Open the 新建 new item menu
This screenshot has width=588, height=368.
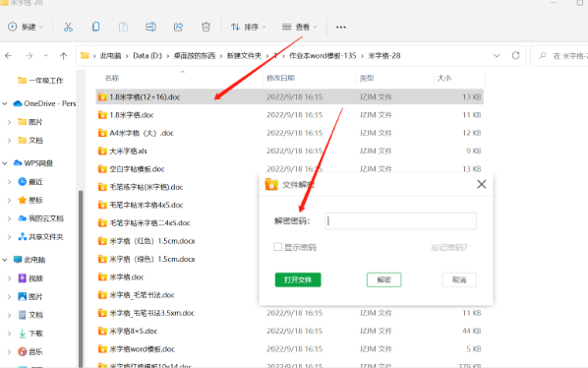pyautogui.click(x=26, y=27)
